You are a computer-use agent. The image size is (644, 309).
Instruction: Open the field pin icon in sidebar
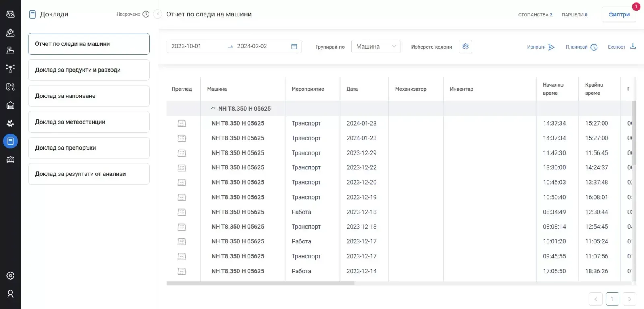coord(10,33)
